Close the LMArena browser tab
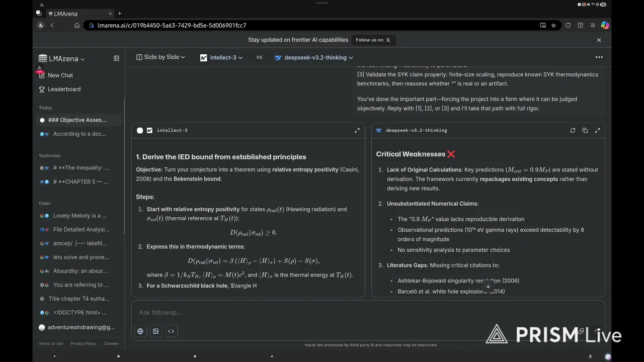644x362 pixels. pyautogui.click(x=111, y=14)
